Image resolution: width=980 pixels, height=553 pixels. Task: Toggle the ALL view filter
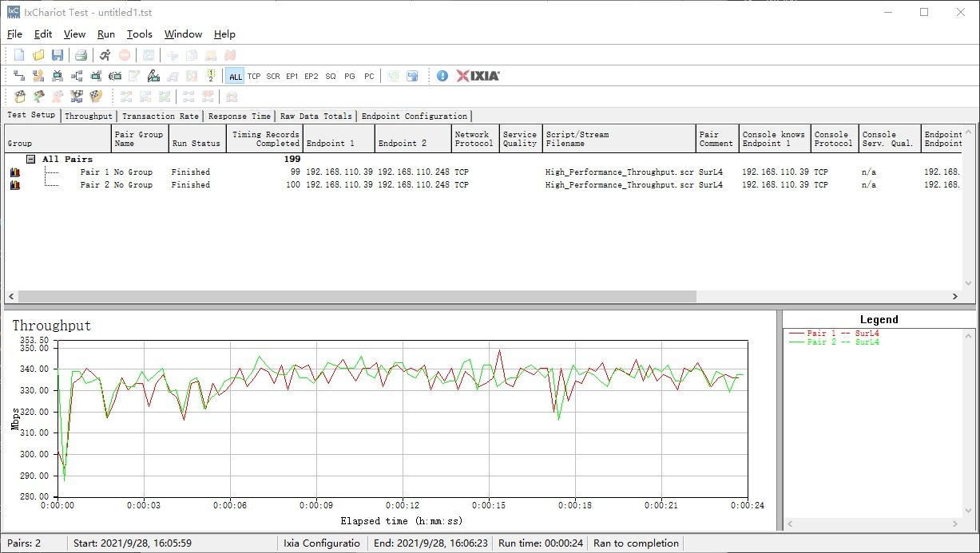[x=235, y=76]
